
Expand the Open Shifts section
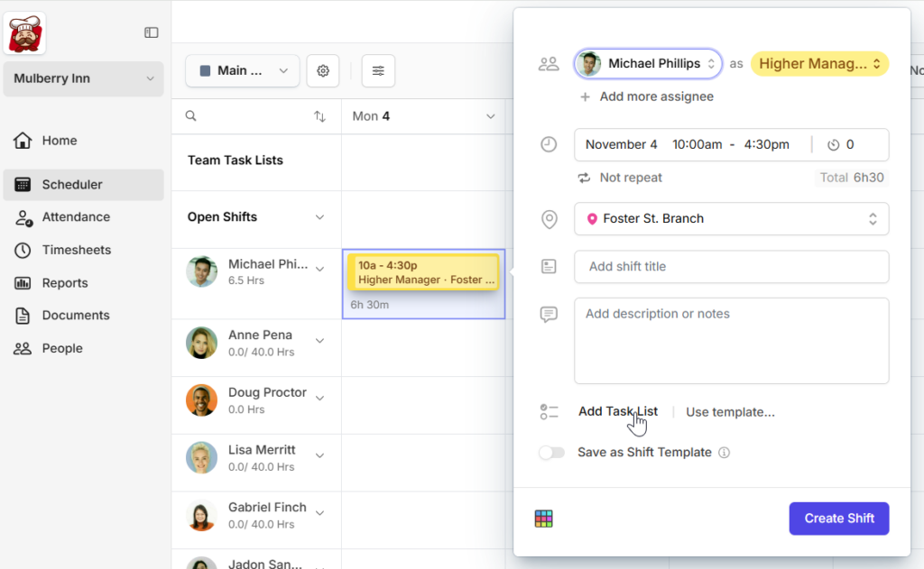click(319, 216)
